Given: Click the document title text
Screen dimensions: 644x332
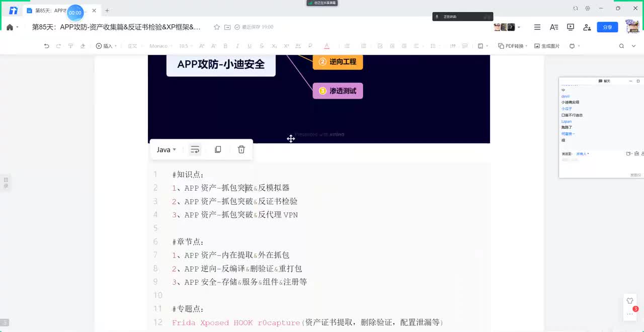Looking at the screenshot, I should (x=116, y=27).
